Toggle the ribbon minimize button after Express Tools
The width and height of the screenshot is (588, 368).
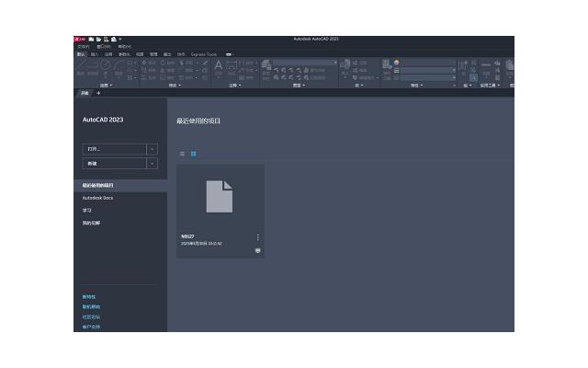(229, 54)
